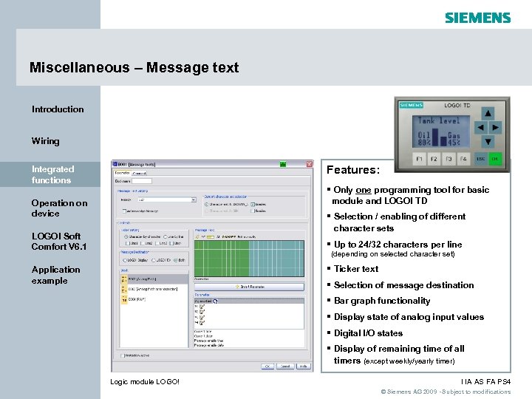532x399 pixels.
Task: Click the OK button in dialog
Action: pos(267,366)
